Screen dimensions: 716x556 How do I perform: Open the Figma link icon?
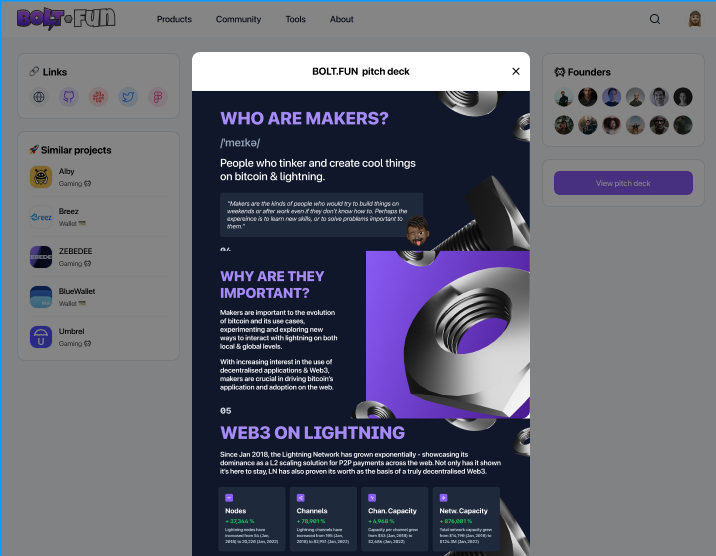pos(158,97)
